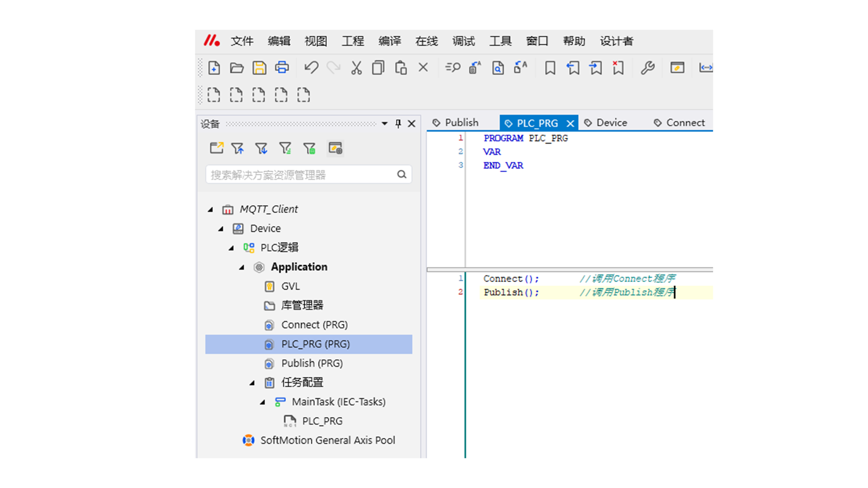Click the Replace toolbar icon
This screenshot has height=488, width=868.
point(475,68)
